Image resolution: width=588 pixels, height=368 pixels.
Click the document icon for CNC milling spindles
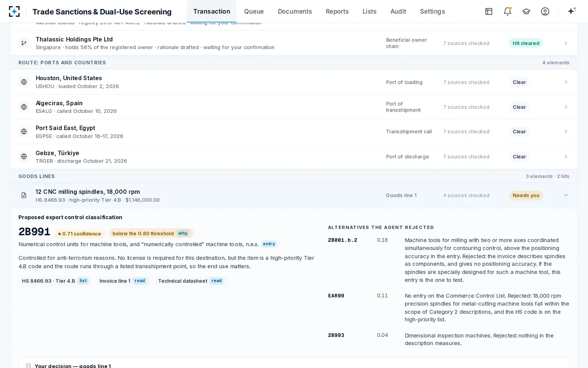24,195
